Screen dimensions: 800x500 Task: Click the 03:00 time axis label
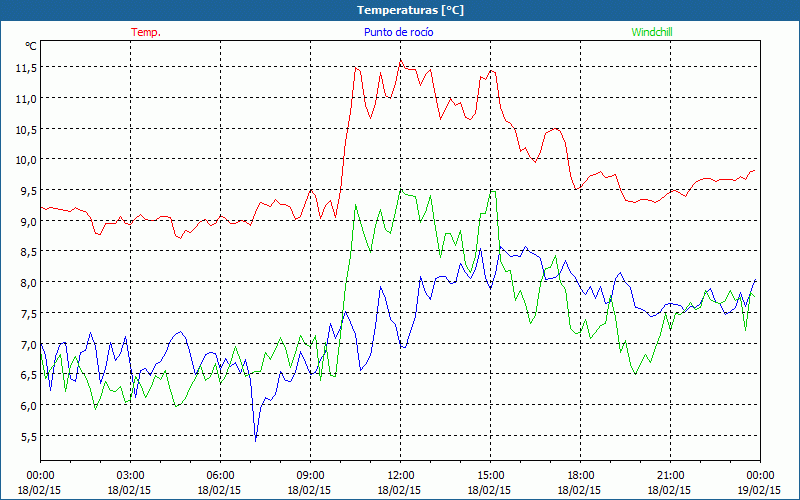[131, 476]
